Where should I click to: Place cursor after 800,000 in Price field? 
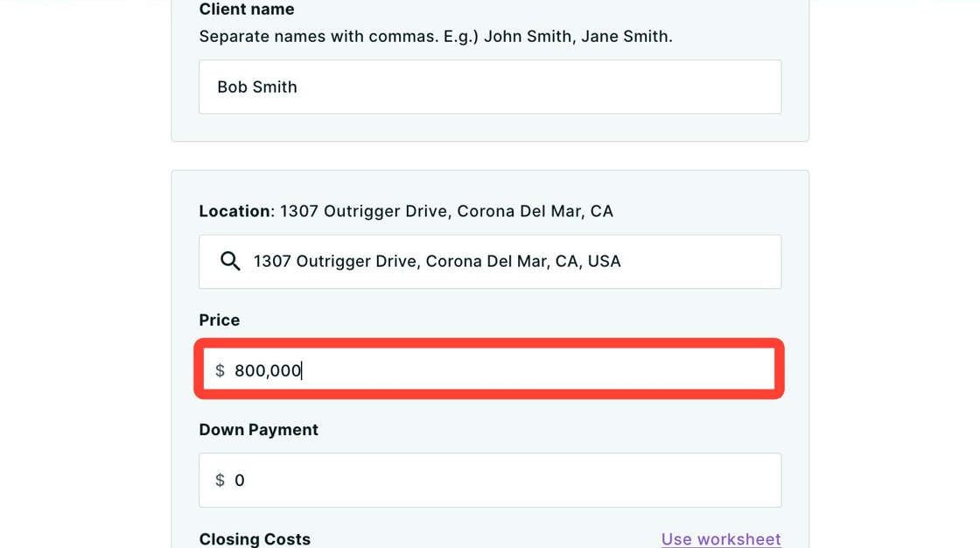coord(302,371)
